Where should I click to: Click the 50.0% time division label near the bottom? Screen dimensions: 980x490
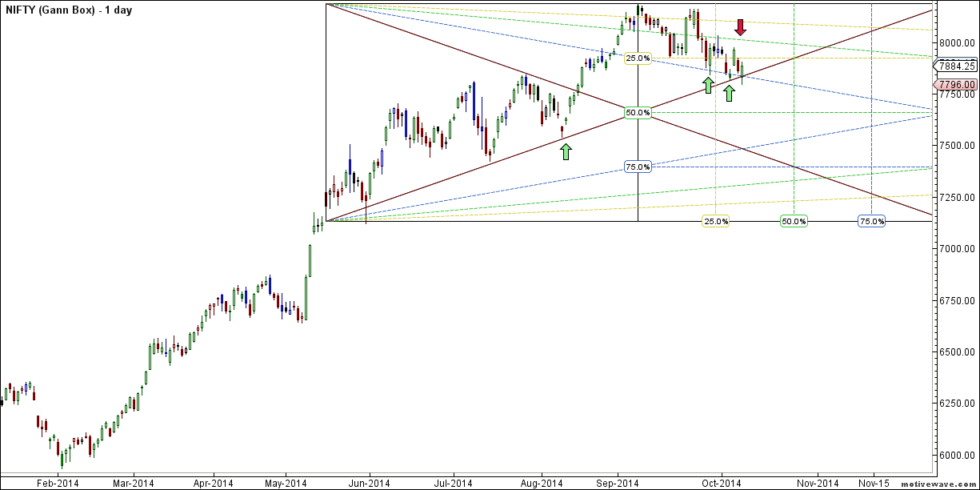pyautogui.click(x=794, y=222)
